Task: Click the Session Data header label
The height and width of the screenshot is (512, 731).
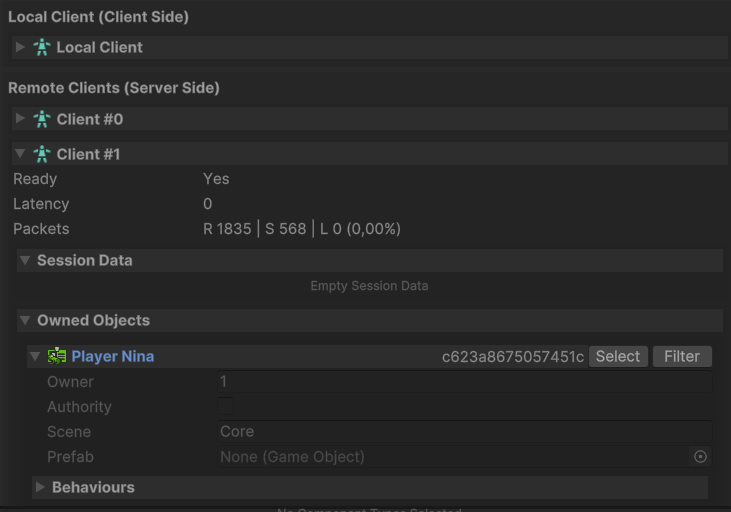Action: (x=85, y=260)
